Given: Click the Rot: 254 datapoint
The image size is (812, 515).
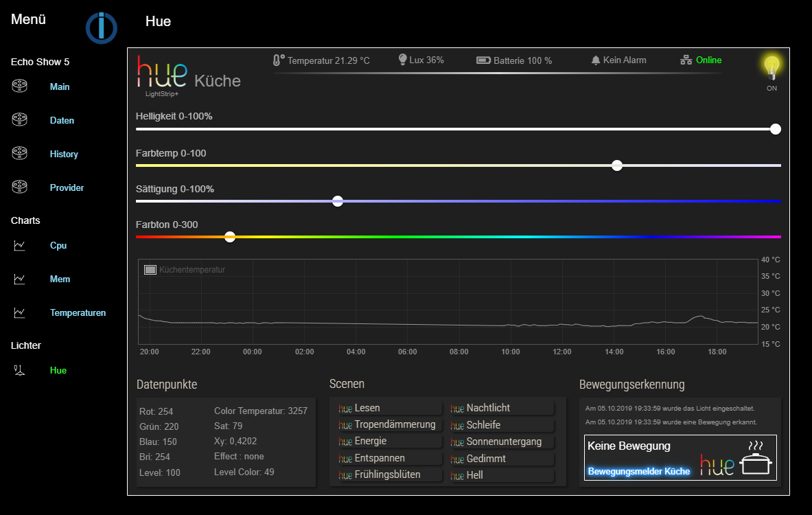Looking at the screenshot, I should (x=156, y=411).
